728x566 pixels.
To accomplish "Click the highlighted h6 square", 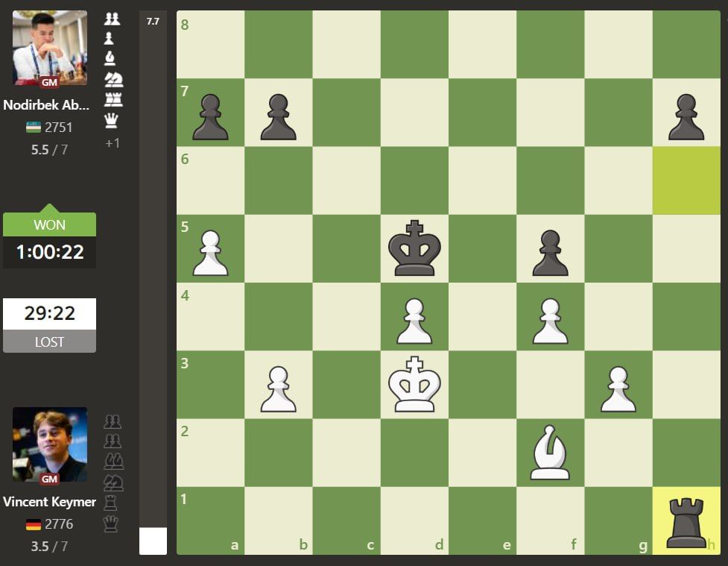I will click(686, 181).
